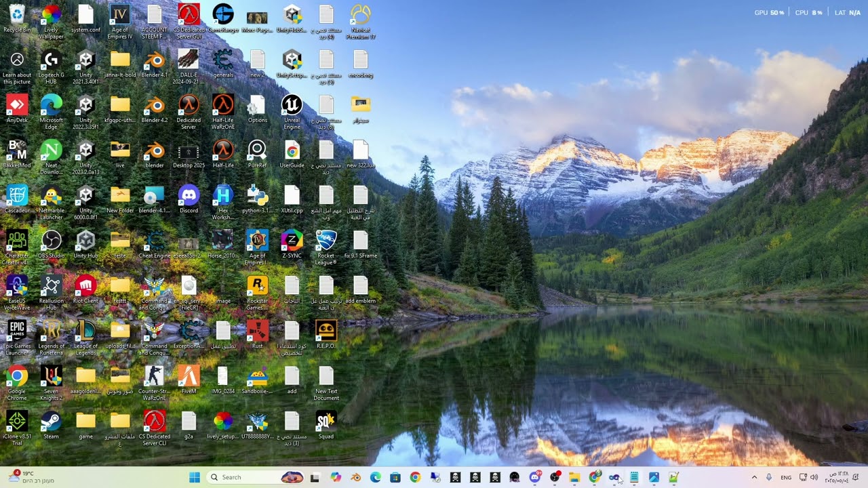Select the Half-Life WaRzOnE icon
The image size is (868, 488).
point(223,113)
